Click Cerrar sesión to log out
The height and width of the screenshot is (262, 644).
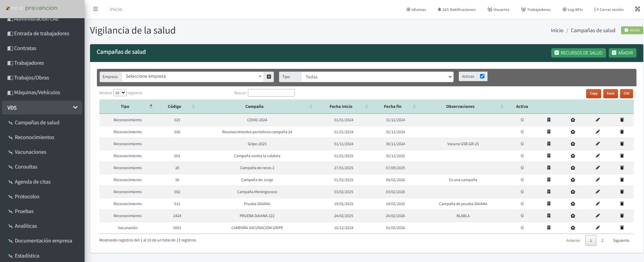pyautogui.click(x=609, y=10)
